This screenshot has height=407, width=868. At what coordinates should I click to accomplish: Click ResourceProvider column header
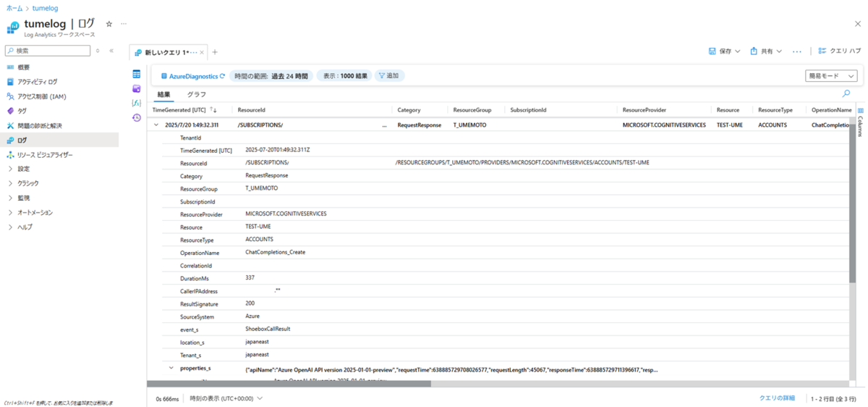coord(644,110)
